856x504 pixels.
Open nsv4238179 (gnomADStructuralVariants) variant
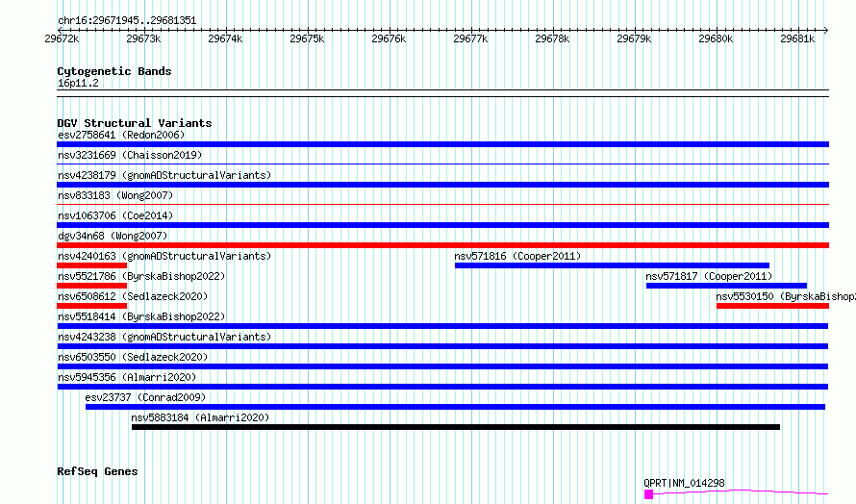click(164, 175)
